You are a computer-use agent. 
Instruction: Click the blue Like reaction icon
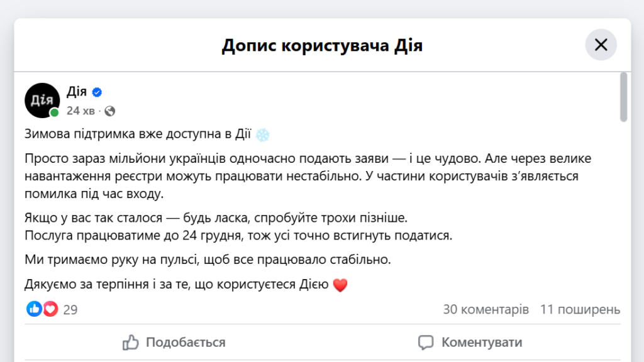coord(34,309)
